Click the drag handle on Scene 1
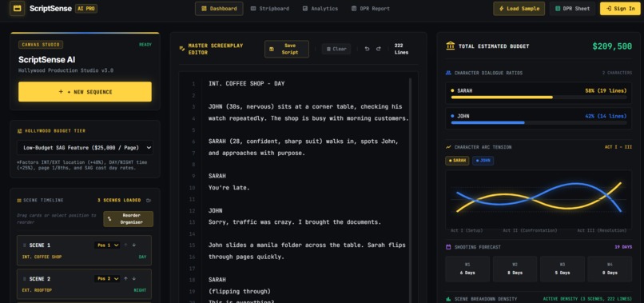This screenshot has width=644, height=303. (x=24, y=245)
